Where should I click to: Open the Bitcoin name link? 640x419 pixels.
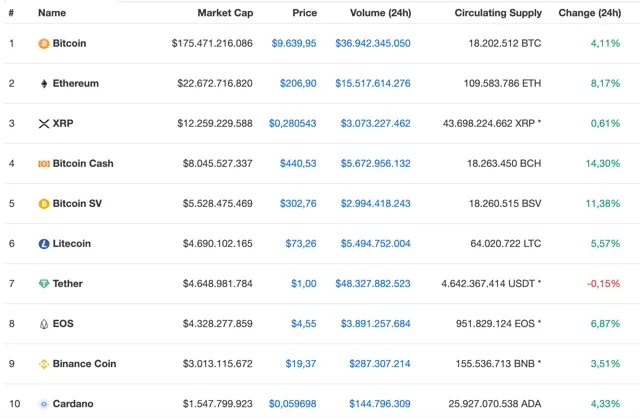69,43
